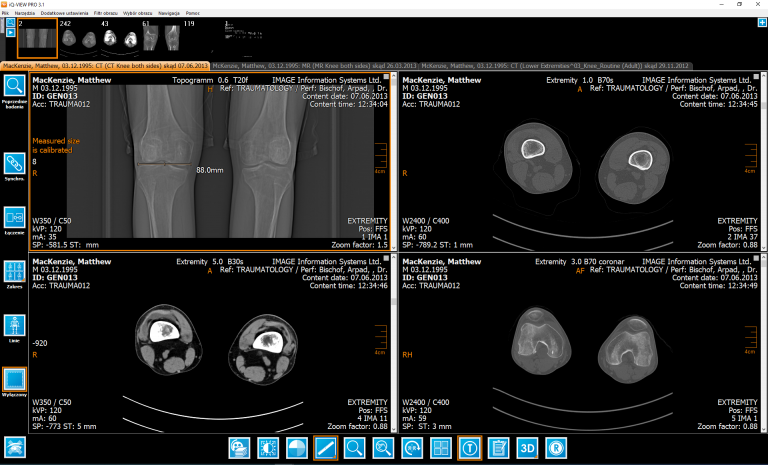Click the pie-chart quadrant preset icon
The image size is (768, 465).
(x=297, y=448)
